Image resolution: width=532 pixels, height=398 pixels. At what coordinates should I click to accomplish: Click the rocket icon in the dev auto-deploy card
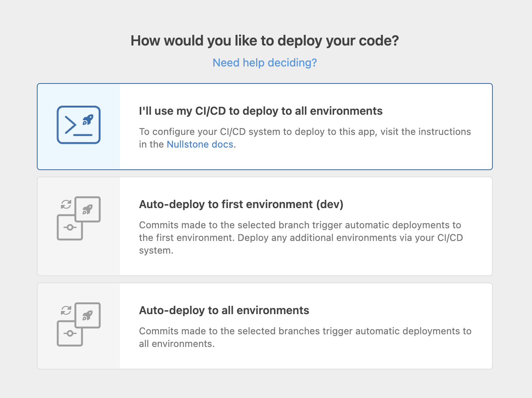click(x=87, y=210)
